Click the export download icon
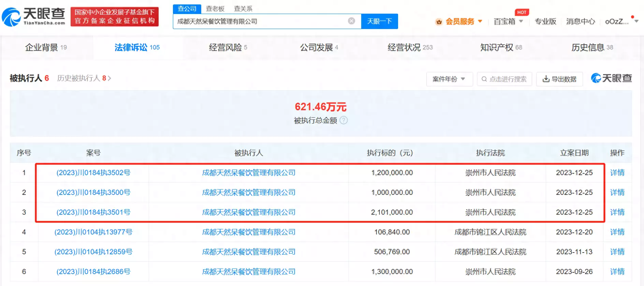This screenshot has width=644, height=286. tap(546, 79)
